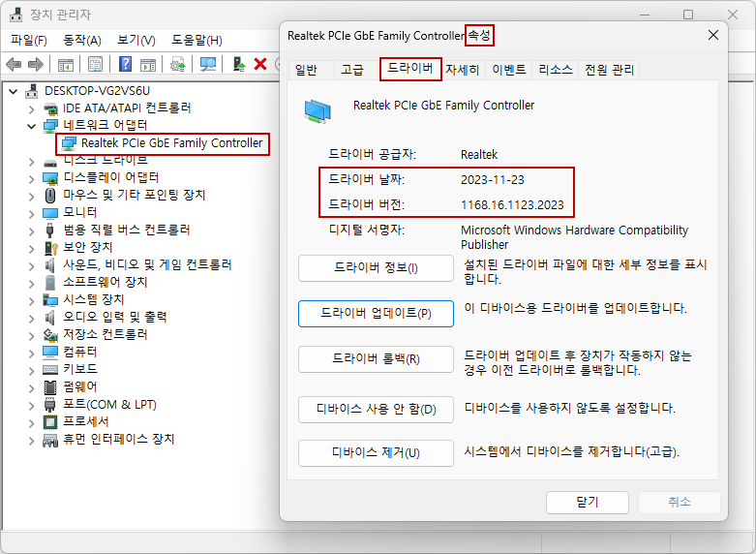
Task: Click the 디바이스 제거(U) button
Action: (x=376, y=452)
